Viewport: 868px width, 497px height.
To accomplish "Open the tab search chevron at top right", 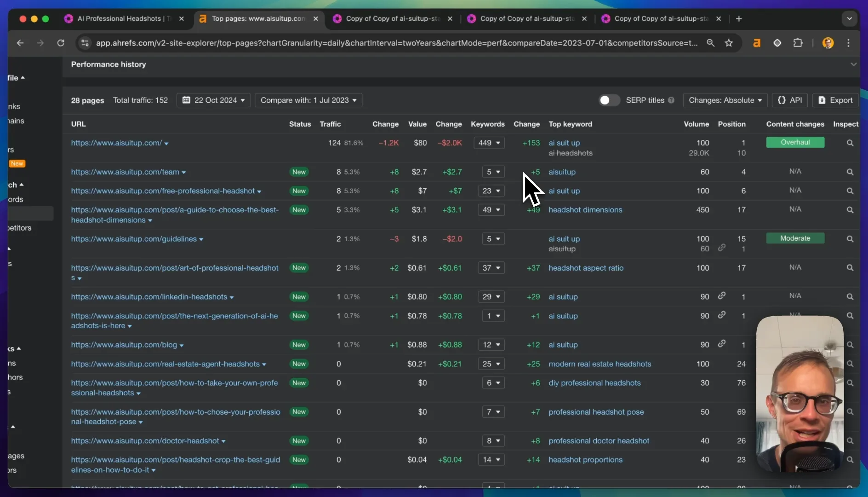I will (x=849, y=19).
